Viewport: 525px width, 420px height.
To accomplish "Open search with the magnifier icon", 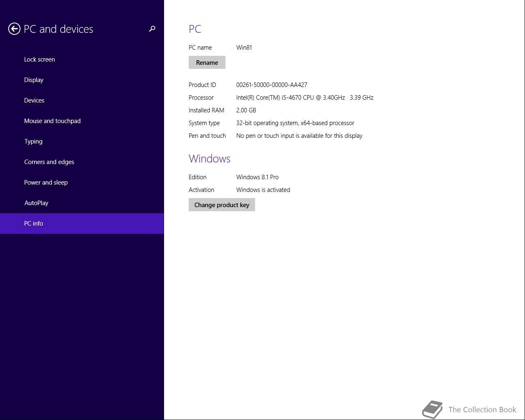I will (x=152, y=29).
